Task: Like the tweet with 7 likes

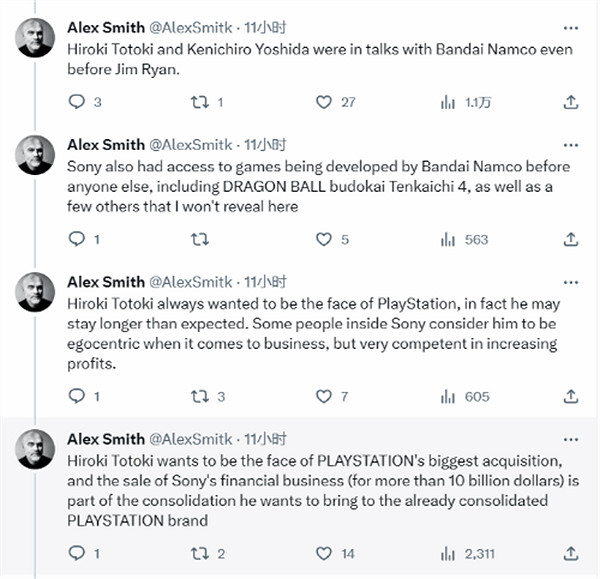Action: 323,397
